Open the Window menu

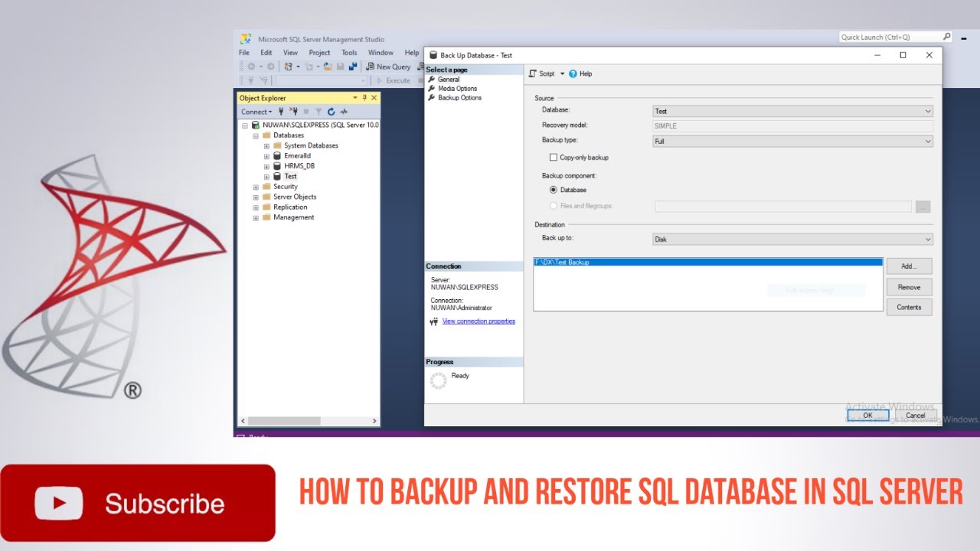click(x=381, y=53)
